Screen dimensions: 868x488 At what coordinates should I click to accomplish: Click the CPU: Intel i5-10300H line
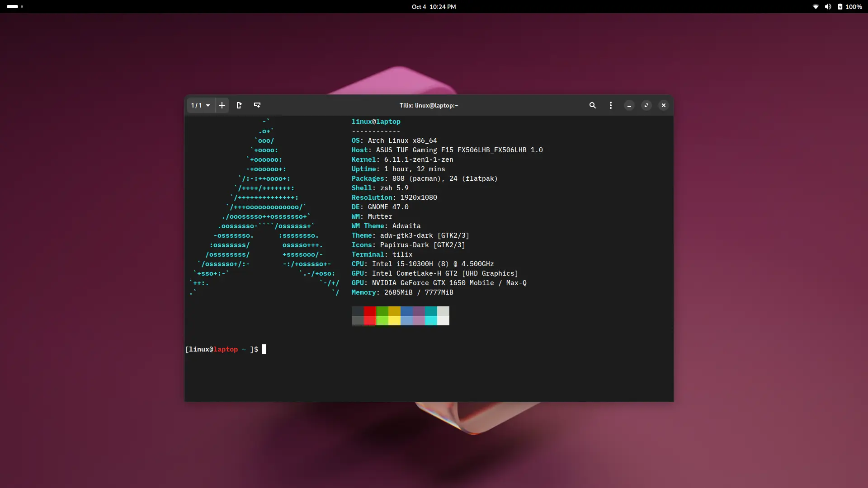pos(423,264)
